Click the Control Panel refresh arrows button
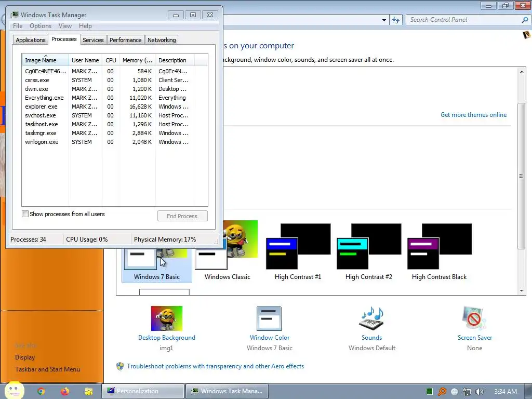The width and height of the screenshot is (532, 399). tap(395, 20)
